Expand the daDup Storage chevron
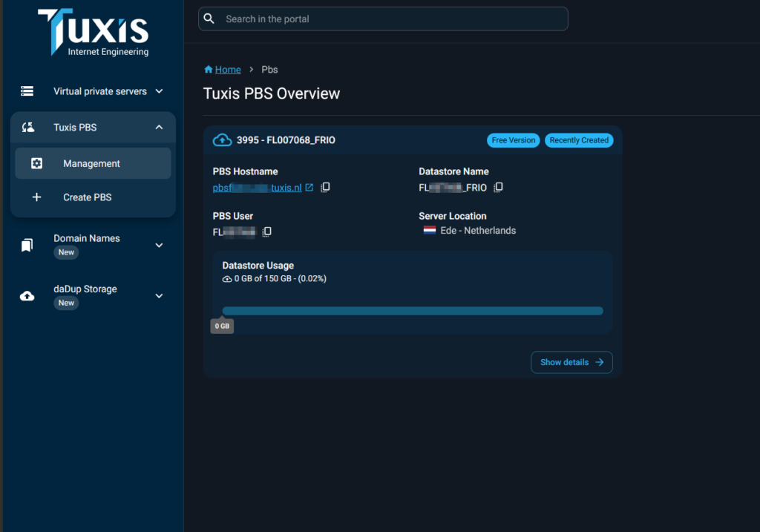Viewport: 760px width, 532px height. point(159,296)
